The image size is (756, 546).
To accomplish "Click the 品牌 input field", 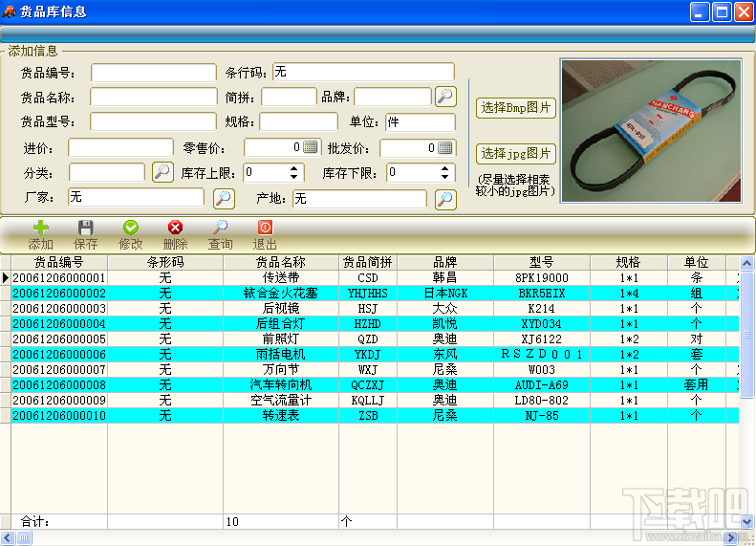I will pos(393,97).
